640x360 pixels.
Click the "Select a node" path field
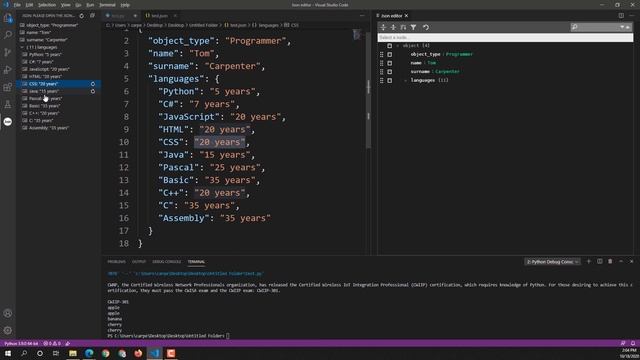pyautogui.click(x=505, y=38)
